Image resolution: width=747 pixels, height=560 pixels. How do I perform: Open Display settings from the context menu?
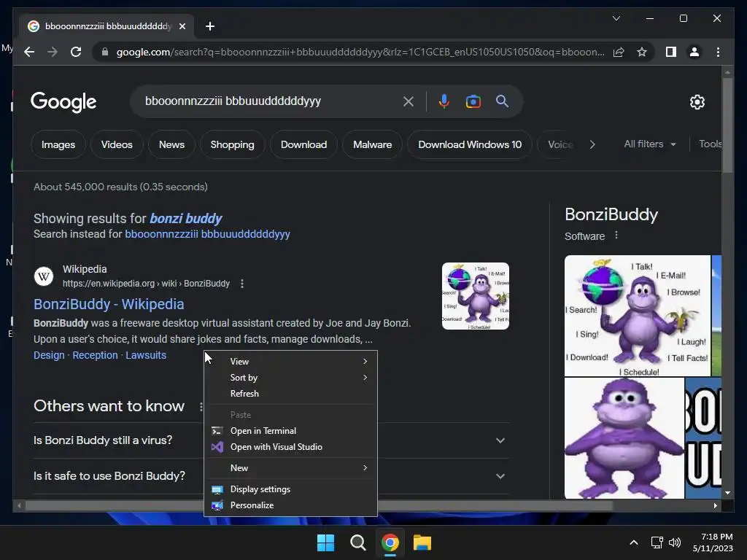(x=290, y=489)
